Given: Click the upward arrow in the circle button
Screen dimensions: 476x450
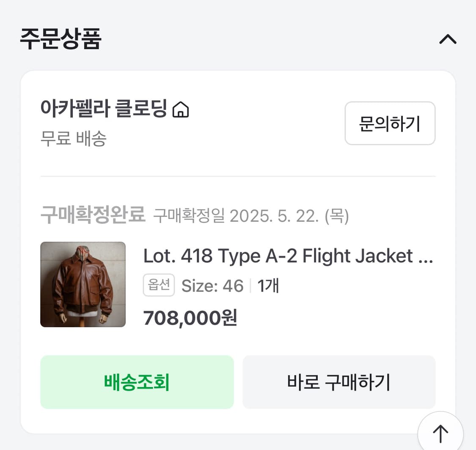Looking at the screenshot, I should pyautogui.click(x=440, y=434).
